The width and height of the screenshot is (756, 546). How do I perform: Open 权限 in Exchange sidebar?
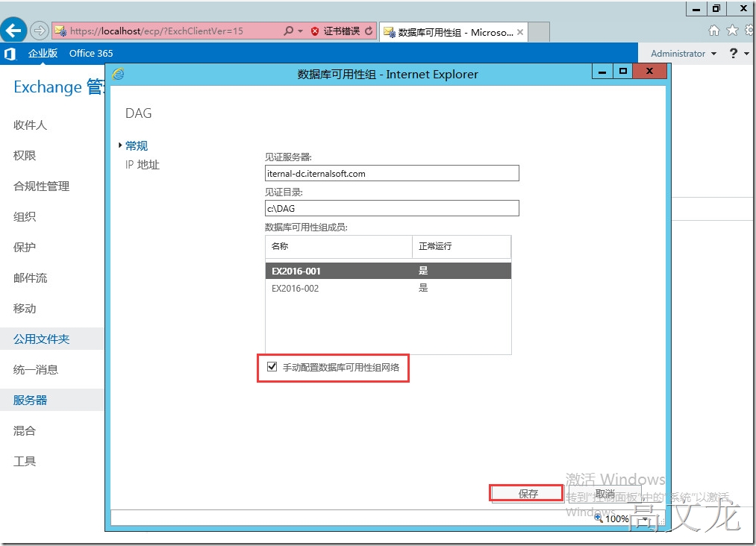pos(25,156)
